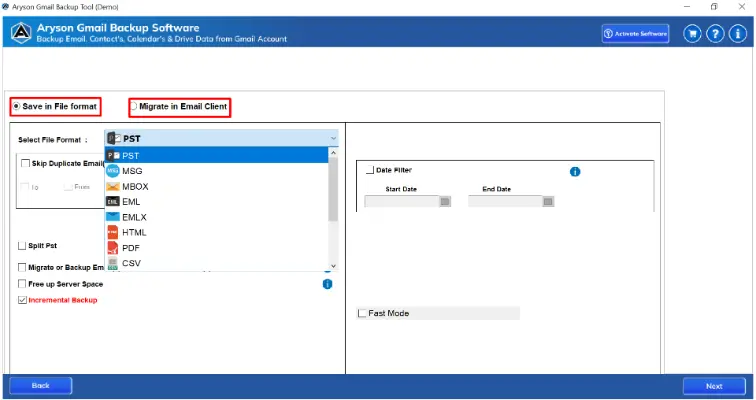756x400 pixels.
Task: Enable the Date Filter checkbox
Action: pyautogui.click(x=370, y=170)
